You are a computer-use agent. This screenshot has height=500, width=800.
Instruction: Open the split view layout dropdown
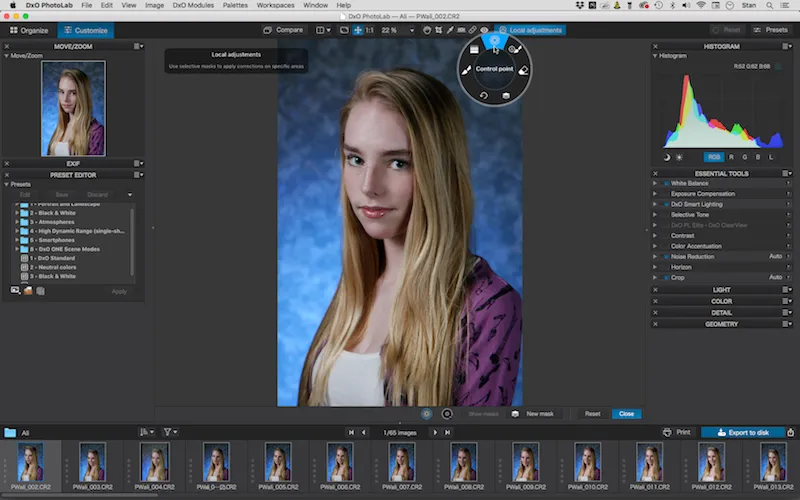(x=323, y=30)
